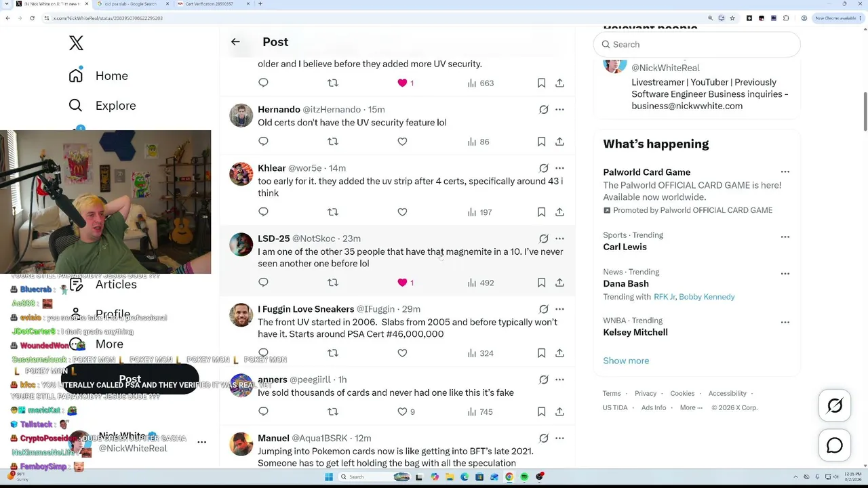Go back using the Post back arrow
Screen dimensions: 868x488
click(235, 42)
